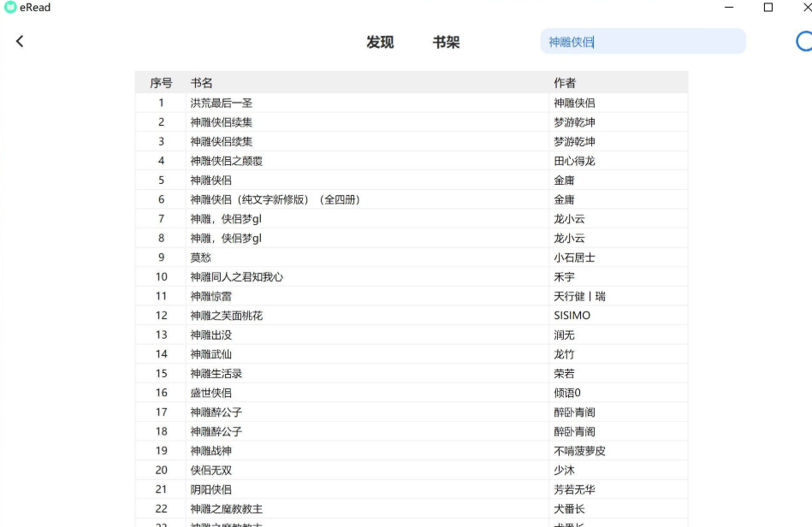Screen dimensions: 812x527
Task: Click author SISIMO
Action: pyautogui.click(x=572, y=316)
